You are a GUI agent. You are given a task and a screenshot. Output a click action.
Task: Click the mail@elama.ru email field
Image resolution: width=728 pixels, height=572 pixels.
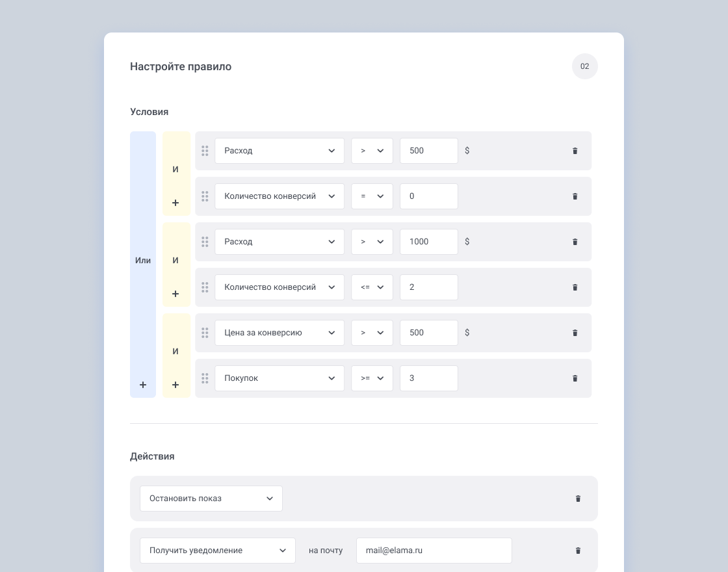click(x=434, y=551)
